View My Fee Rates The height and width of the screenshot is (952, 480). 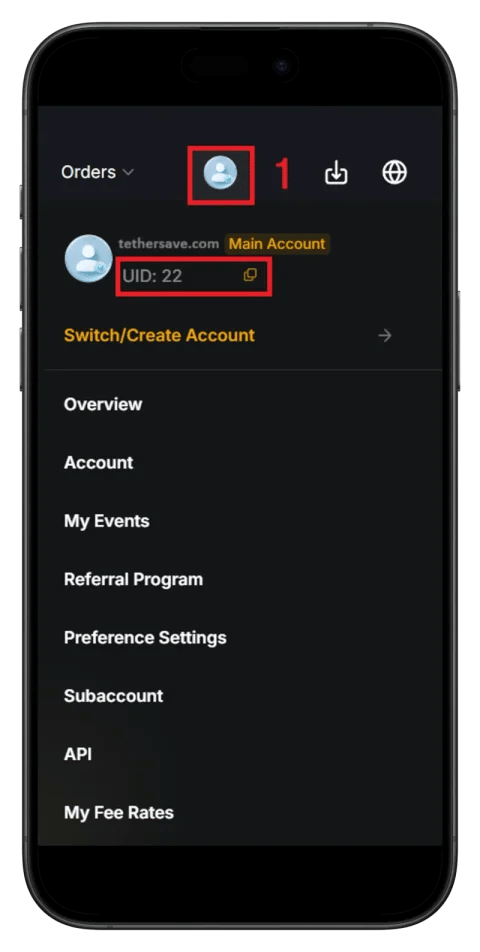click(119, 812)
